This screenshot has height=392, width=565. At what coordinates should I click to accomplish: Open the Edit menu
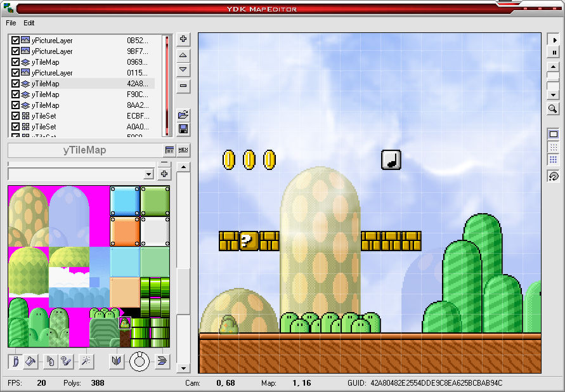(29, 23)
